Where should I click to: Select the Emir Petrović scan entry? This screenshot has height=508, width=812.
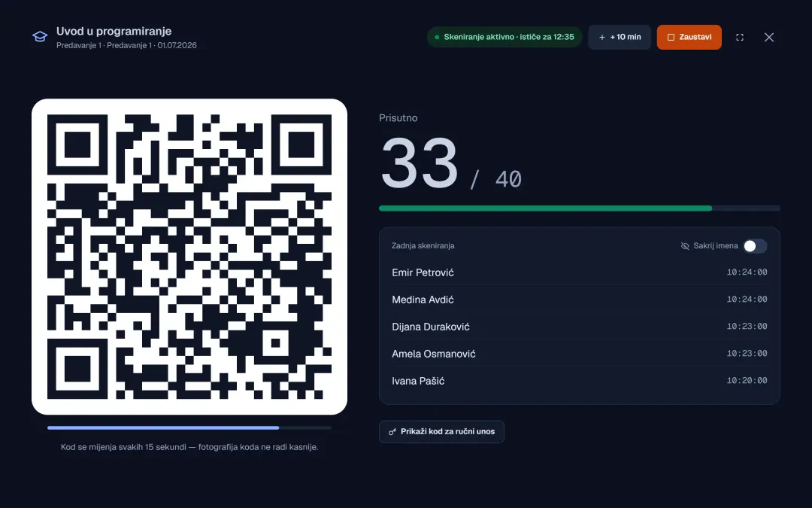pyautogui.click(x=580, y=272)
